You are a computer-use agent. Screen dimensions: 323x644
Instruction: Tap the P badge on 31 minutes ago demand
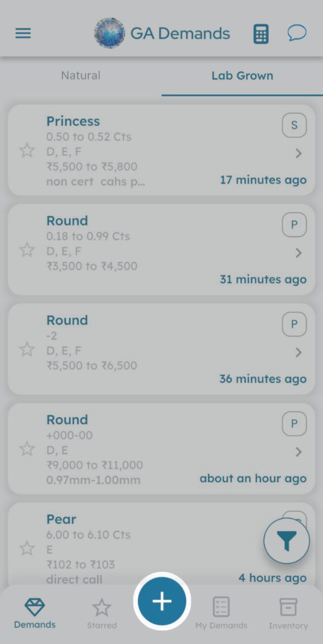pyautogui.click(x=294, y=225)
